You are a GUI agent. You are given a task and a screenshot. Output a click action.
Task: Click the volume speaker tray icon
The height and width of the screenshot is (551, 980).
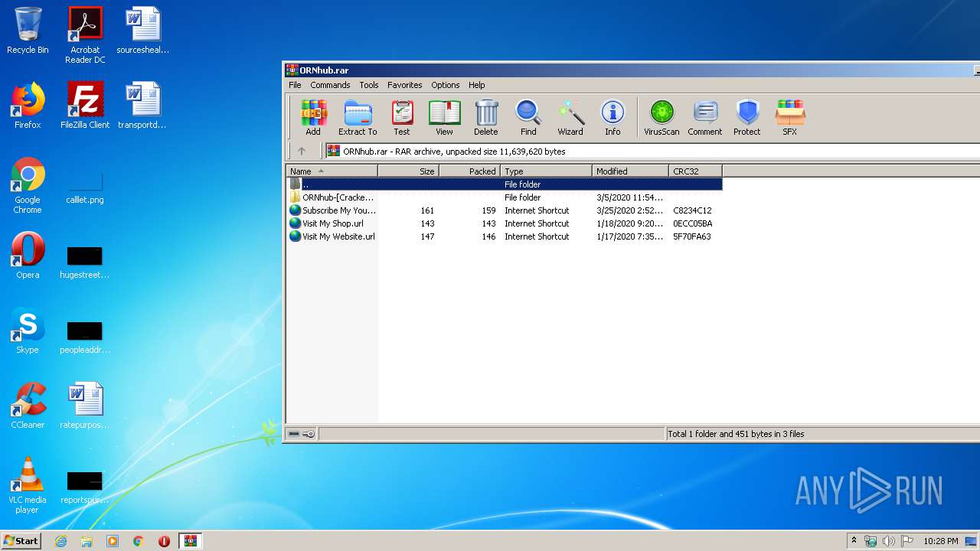[x=888, y=541]
